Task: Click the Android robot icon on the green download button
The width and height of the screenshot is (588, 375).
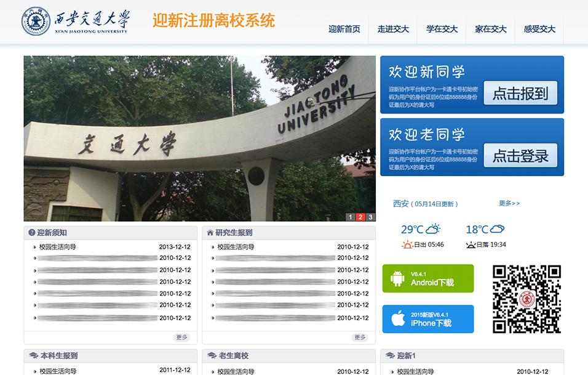Action: (x=397, y=278)
